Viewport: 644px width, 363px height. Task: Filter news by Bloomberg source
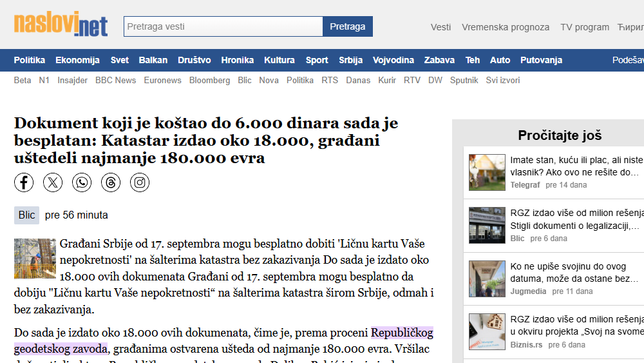point(209,80)
